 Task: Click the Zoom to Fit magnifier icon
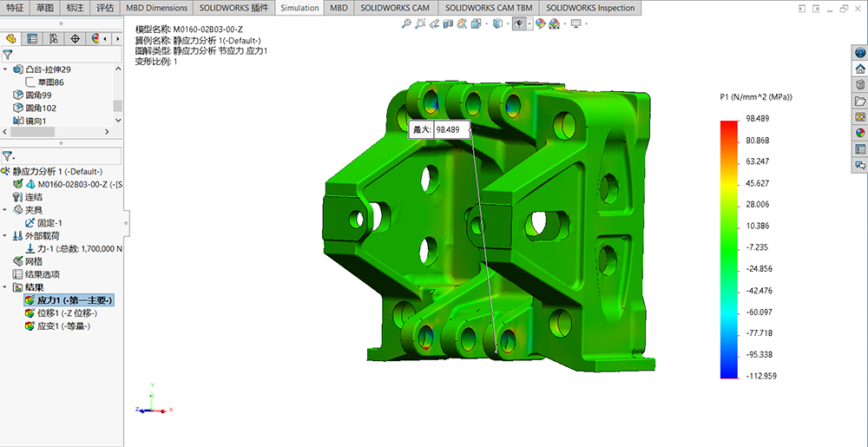point(406,24)
